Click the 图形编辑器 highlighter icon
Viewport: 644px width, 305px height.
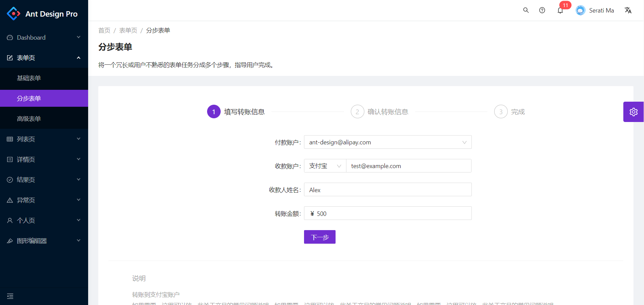pyautogui.click(x=10, y=241)
